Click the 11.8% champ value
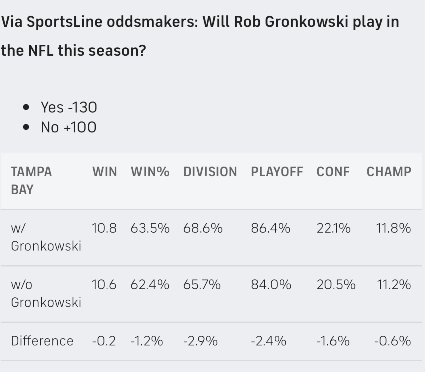 394,228
